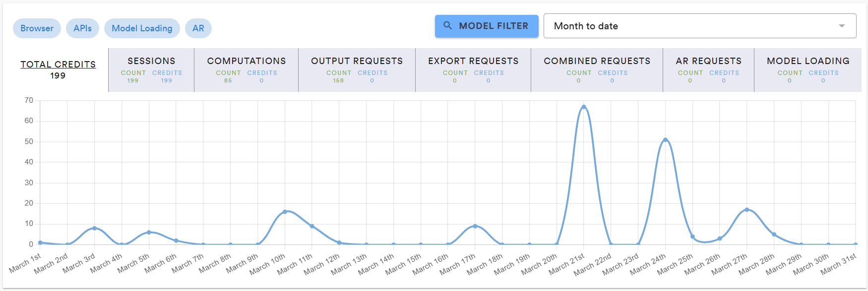Screen dimensions: 868x291
Task: Open the Computations tab
Action: point(246,70)
